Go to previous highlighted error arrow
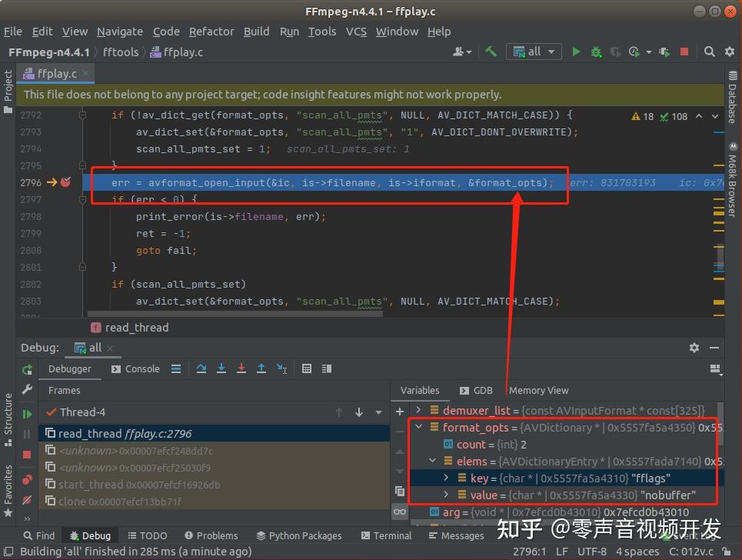This screenshot has height=560, width=742. (699, 116)
